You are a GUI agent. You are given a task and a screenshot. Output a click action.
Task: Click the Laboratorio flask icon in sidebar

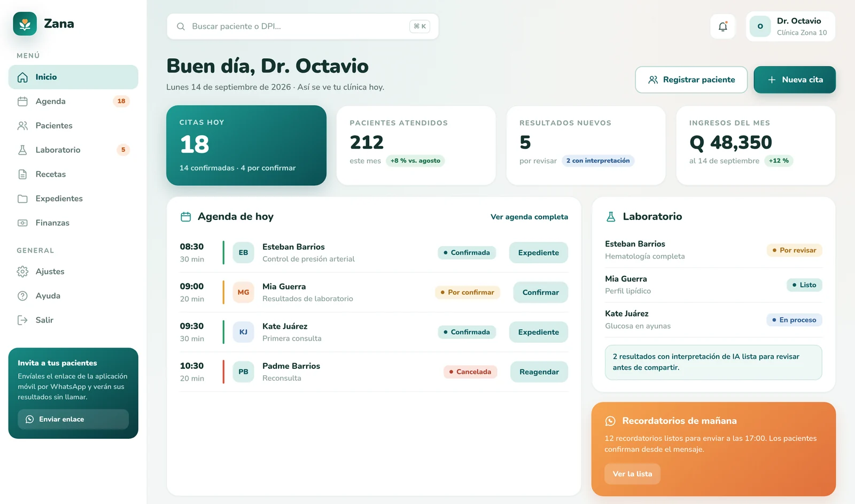tap(22, 150)
